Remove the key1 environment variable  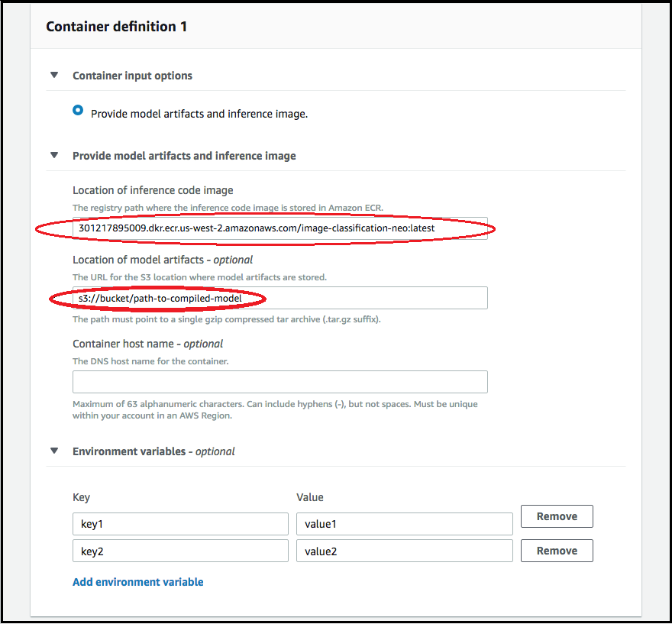click(556, 516)
